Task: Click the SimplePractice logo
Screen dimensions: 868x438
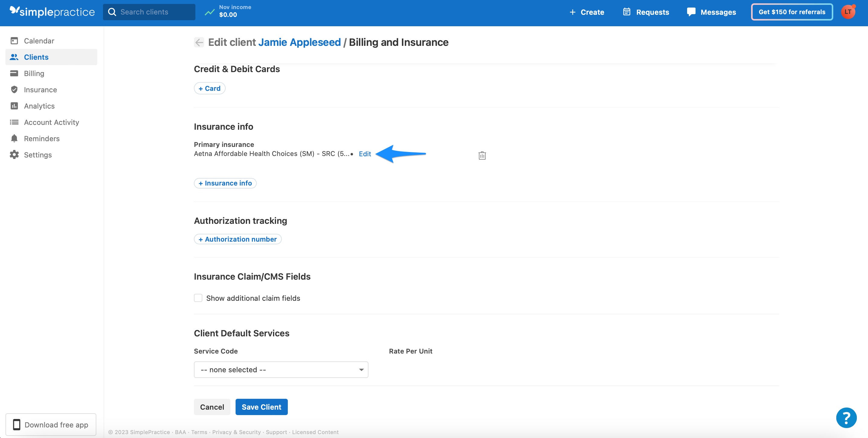Action: click(x=52, y=11)
